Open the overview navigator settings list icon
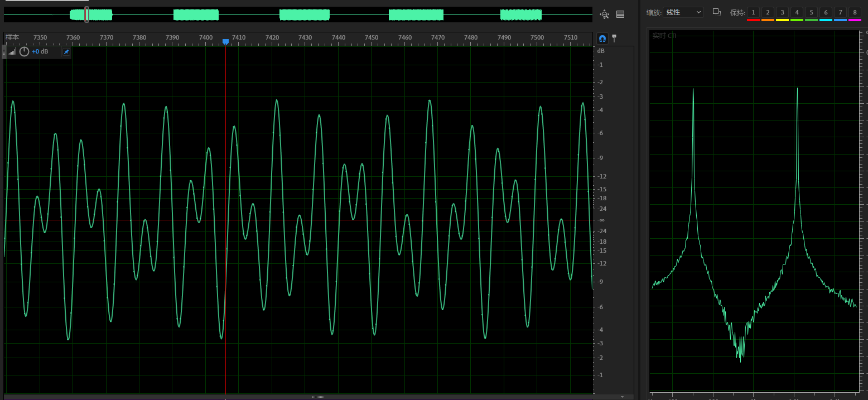Screen dimensions: 868x400 tap(620, 15)
